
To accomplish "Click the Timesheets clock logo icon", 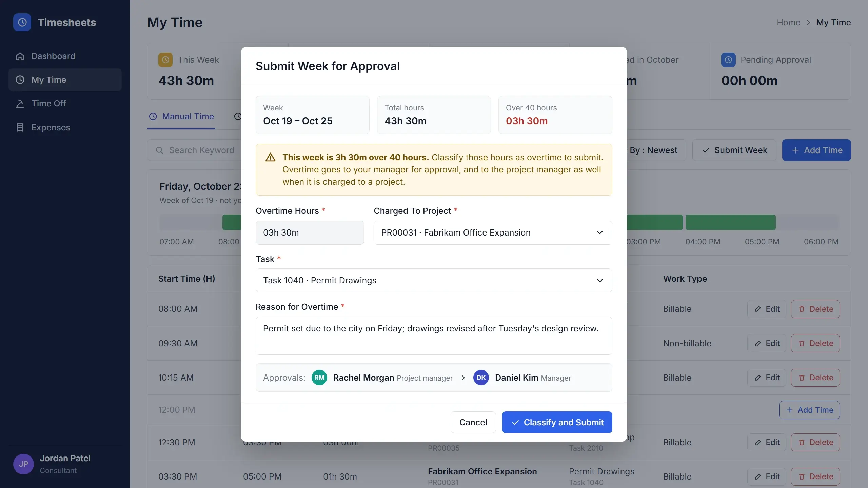I will [x=22, y=22].
